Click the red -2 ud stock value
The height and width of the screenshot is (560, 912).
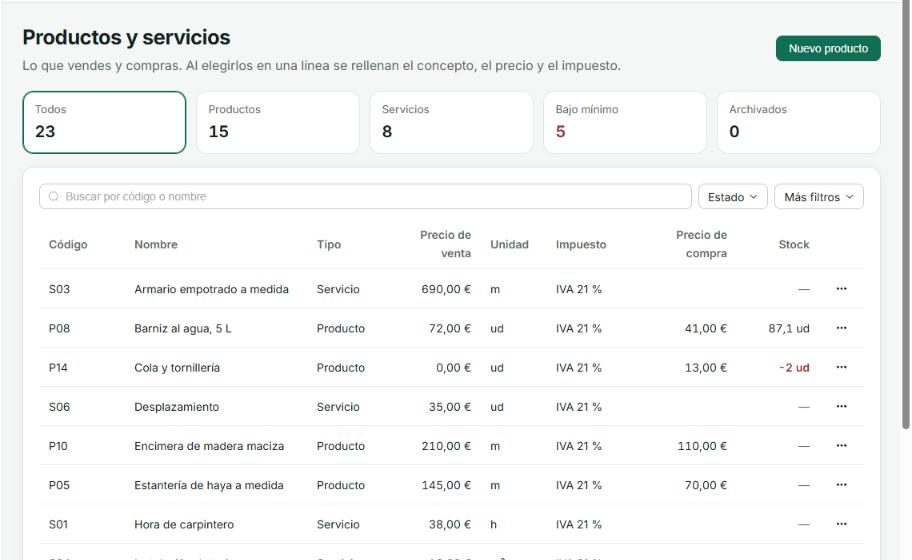click(795, 368)
